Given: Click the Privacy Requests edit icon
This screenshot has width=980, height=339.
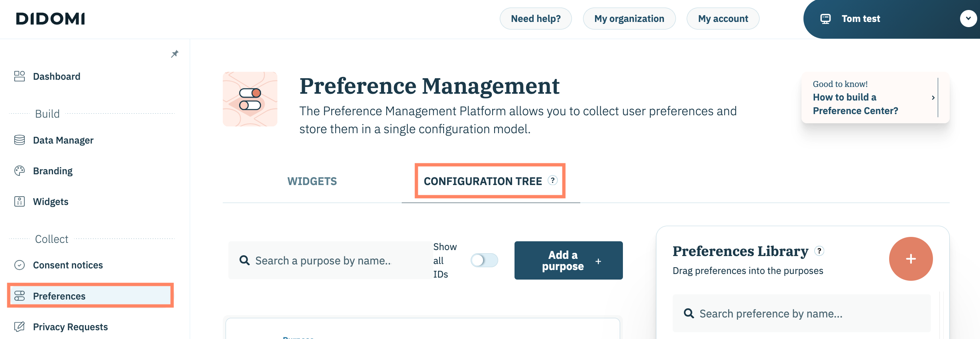Looking at the screenshot, I should (x=20, y=327).
